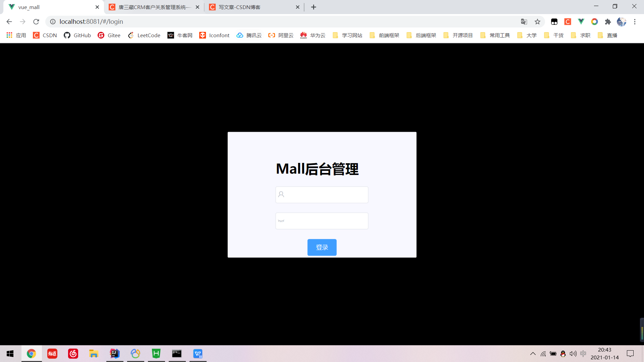Open the Extensions puzzle icon
The width and height of the screenshot is (644, 362).
608,22
